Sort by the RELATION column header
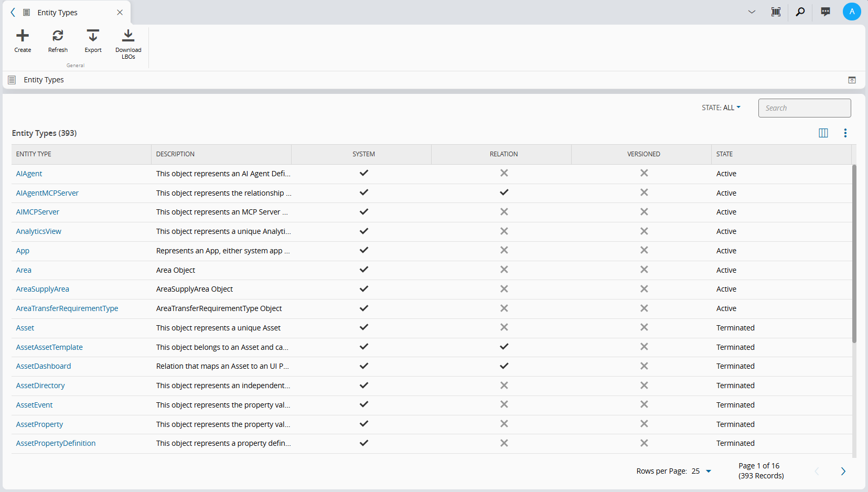Image resolution: width=868 pixels, height=492 pixels. coord(501,154)
